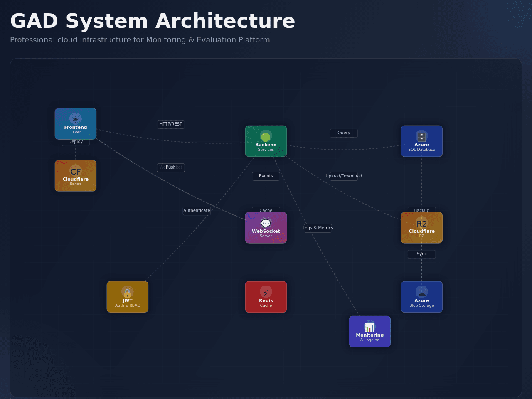The height and width of the screenshot is (399, 532).
Task: Click the Professional cloud infrastructure subtitle
Action: (x=140, y=40)
